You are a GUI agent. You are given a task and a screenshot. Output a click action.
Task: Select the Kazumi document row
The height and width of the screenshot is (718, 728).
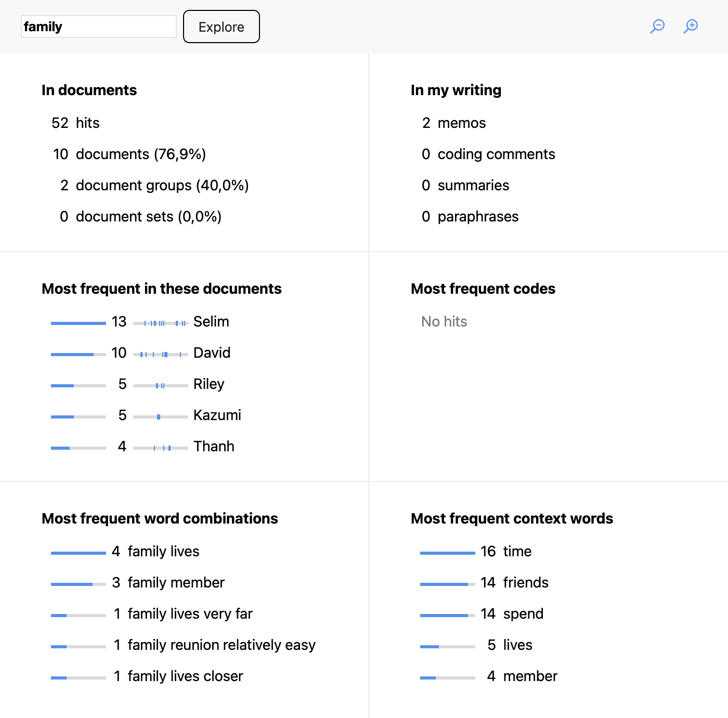[x=146, y=415]
